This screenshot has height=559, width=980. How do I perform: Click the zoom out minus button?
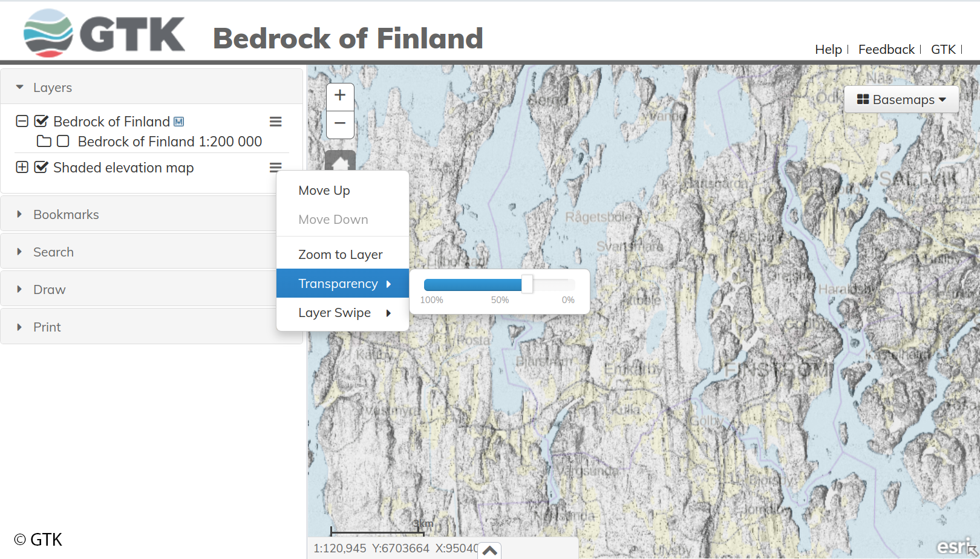pos(340,124)
